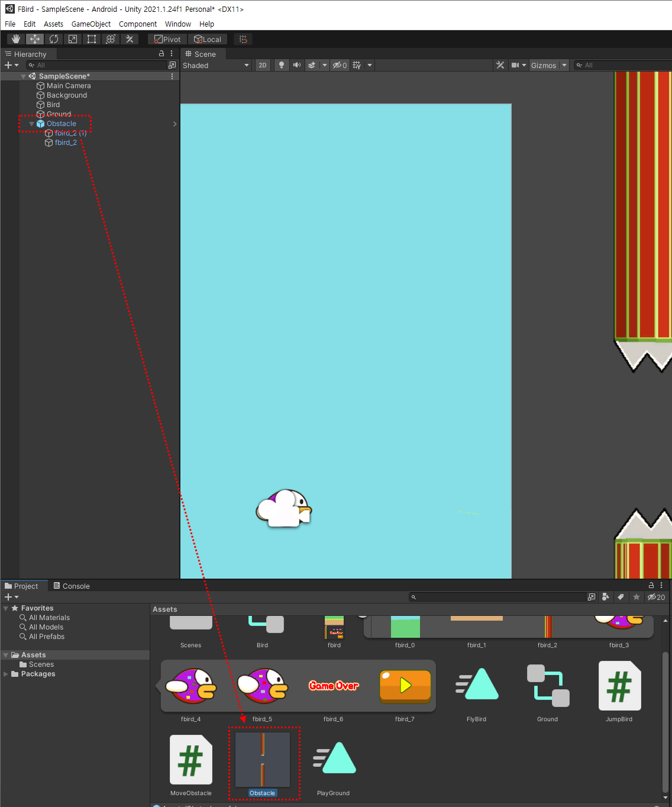Open scene effects dropdown arrow
The width and height of the screenshot is (672, 807).
pos(325,65)
